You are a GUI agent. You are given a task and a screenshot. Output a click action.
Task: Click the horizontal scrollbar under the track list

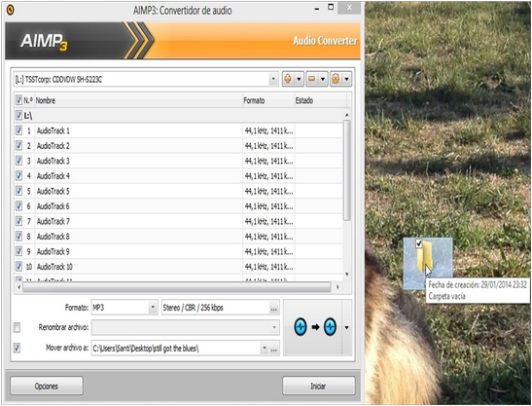coord(176,287)
